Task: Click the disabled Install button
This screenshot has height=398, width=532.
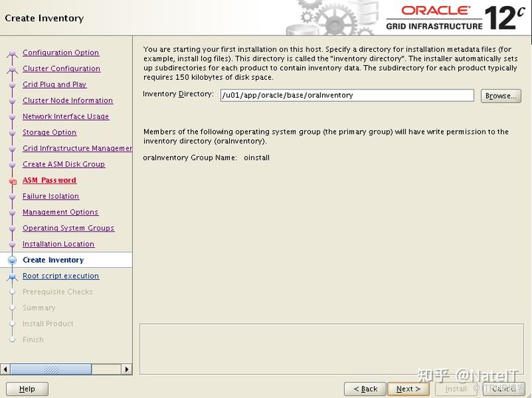Action: tap(456, 389)
